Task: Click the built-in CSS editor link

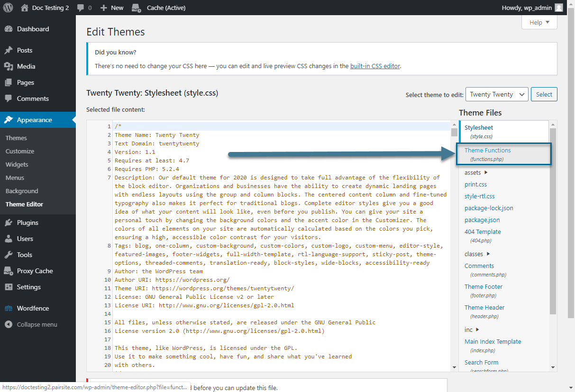Action: point(374,66)
